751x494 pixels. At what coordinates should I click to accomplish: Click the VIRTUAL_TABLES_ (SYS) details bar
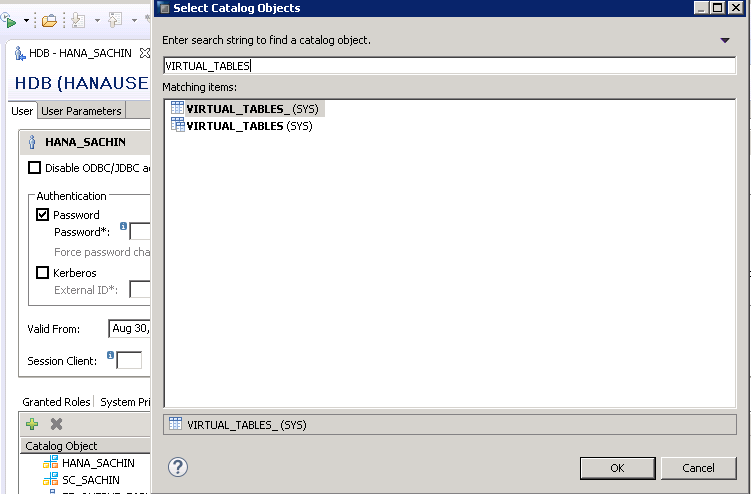coord(449,425)
